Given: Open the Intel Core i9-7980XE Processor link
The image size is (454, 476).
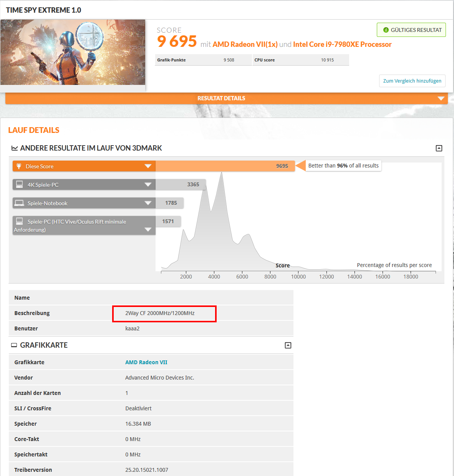Looking at the screenshot, I should pyautogui.click(x=342, y=44).
